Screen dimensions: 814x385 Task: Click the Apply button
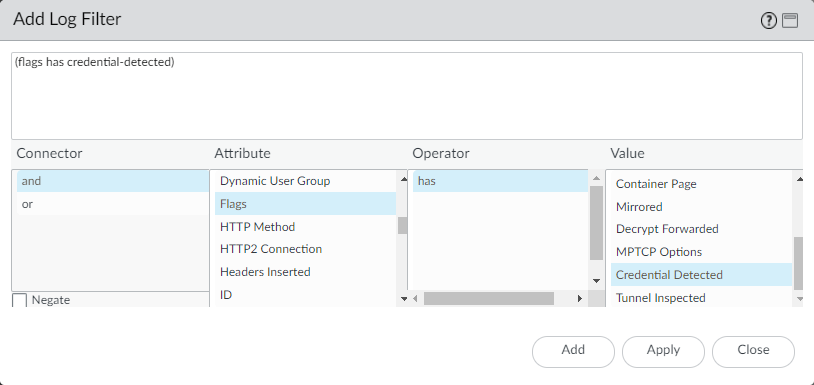(663, 351)
